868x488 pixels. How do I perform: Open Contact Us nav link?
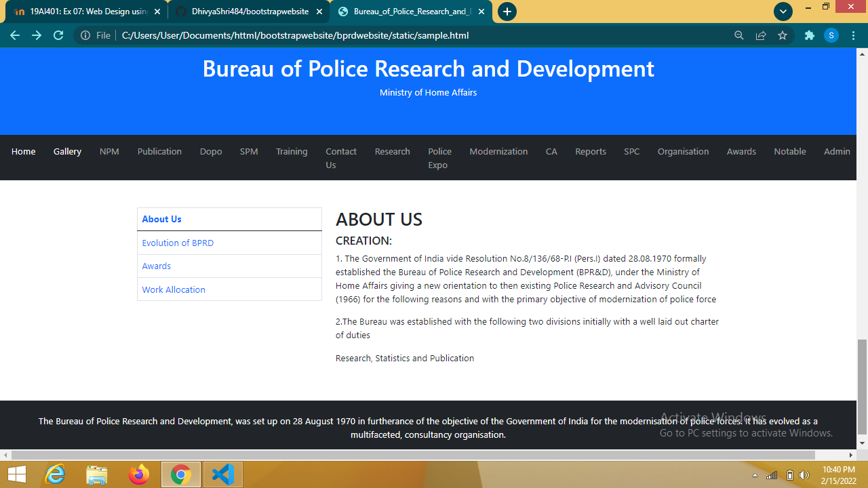[341, 158]
